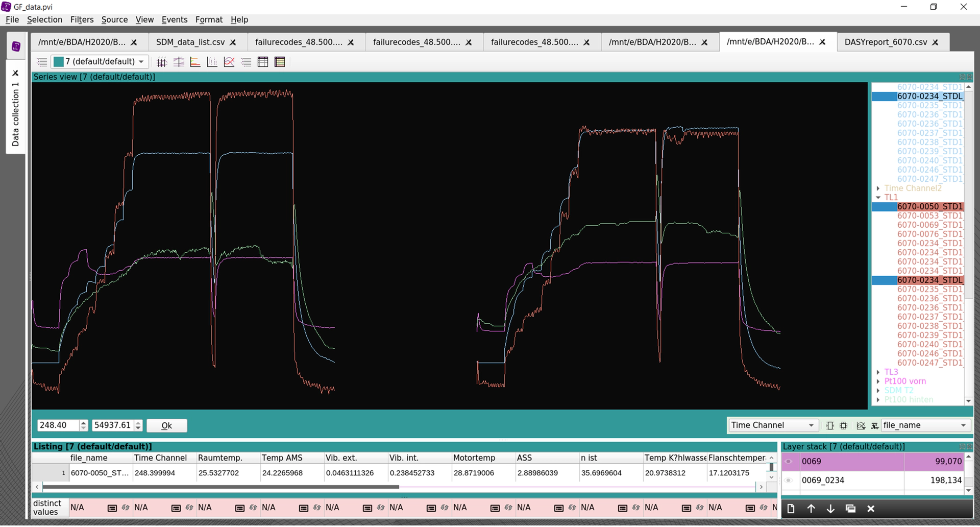Screen dimensions: 980x527
Task: Click the new layer page icon
Action: point(791,509)
